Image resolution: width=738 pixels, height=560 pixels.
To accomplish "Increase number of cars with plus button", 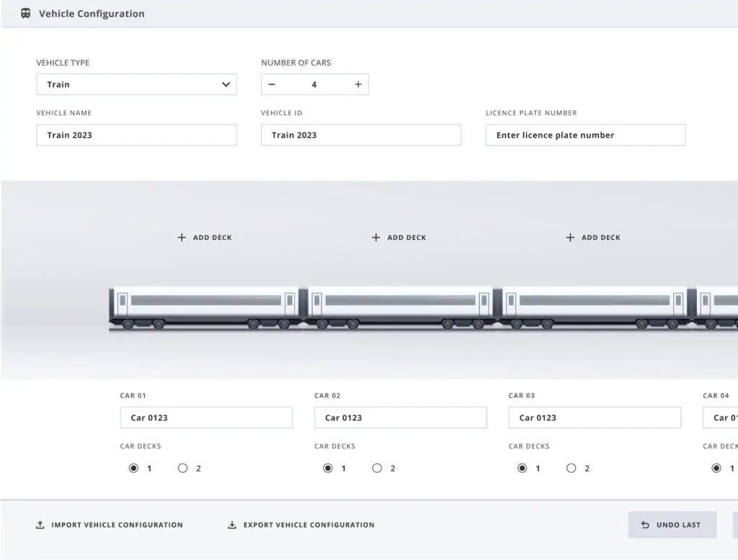I will click(x=358, y=84).
